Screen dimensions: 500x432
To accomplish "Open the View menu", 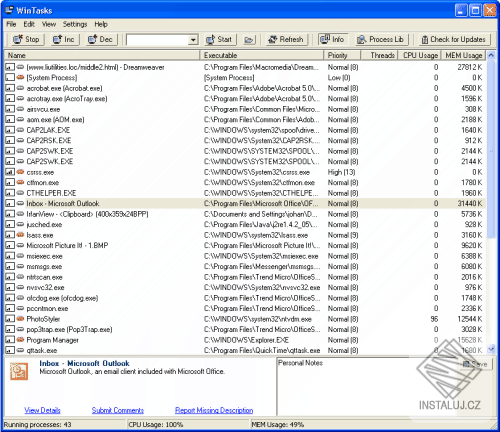I will pyautogui.click(x=49, y=24).
